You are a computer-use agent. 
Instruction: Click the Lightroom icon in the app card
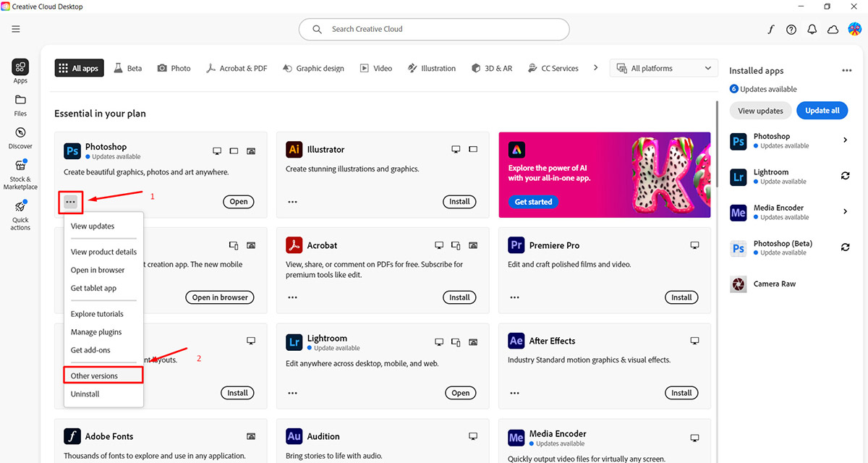pyautogui.click(x=294, y=341)
